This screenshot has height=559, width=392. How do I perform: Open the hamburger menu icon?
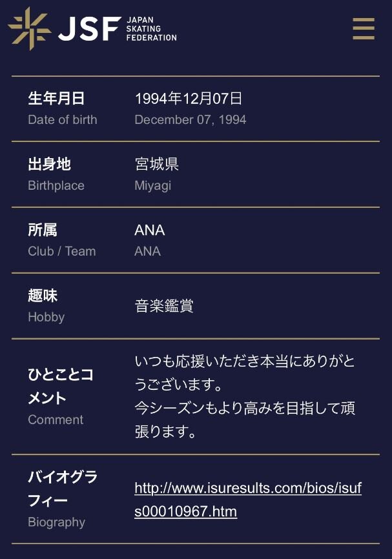[364, 29]
